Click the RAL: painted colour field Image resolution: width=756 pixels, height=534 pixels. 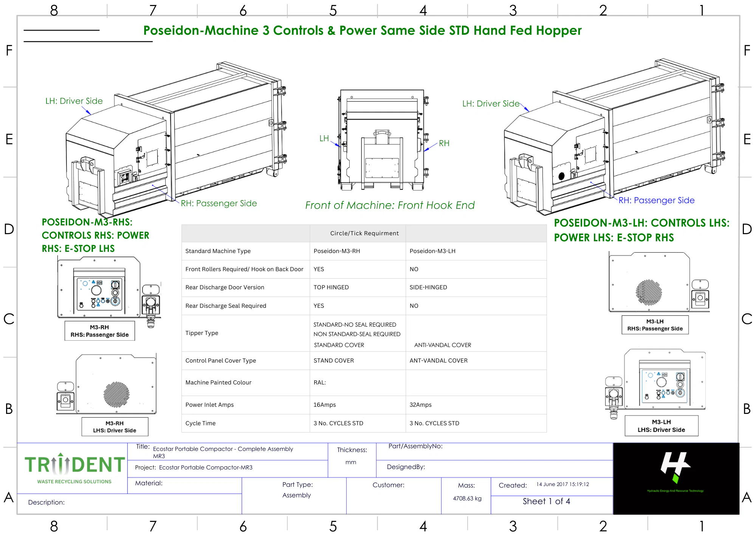tap(320, 383)
